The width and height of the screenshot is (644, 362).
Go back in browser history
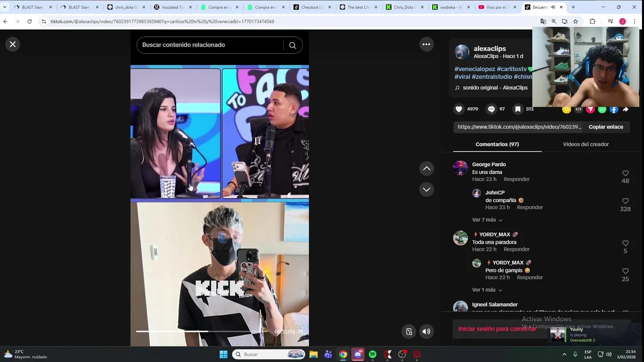point(6,22)
